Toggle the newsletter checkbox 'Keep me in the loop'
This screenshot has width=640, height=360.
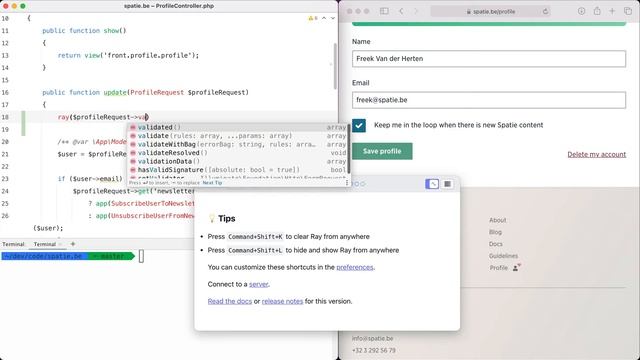coord(359,125)
